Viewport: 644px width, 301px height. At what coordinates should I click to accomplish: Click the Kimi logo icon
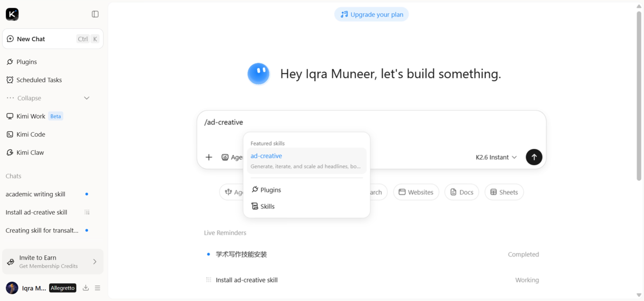(x=12, y=14)
